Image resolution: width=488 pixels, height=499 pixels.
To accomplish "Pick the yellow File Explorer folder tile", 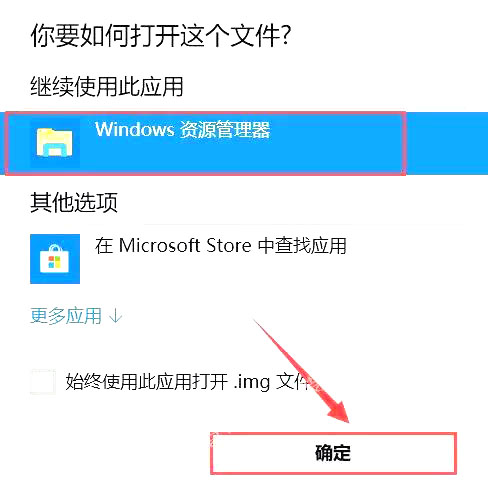I will click(55, 143).
